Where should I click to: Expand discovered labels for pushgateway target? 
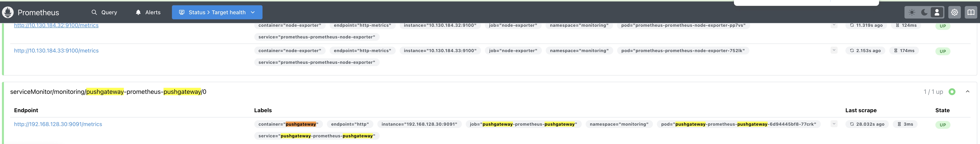tap(834, 124)
